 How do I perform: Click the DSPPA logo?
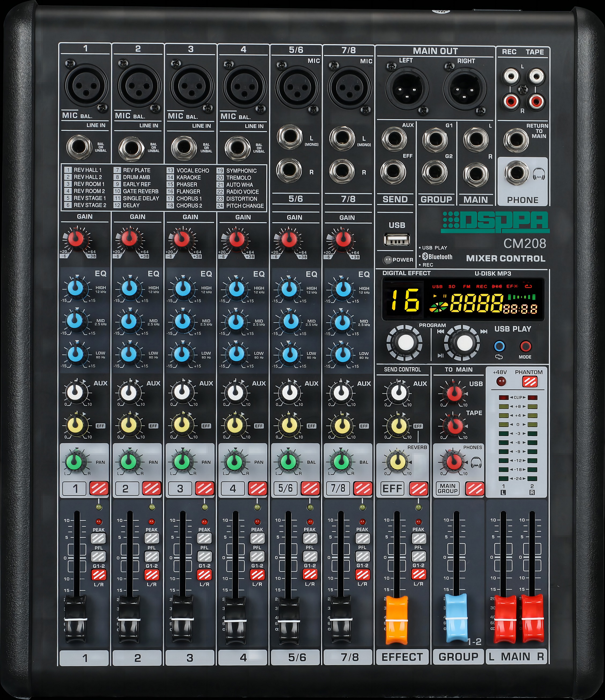click(x=495, y=222)
